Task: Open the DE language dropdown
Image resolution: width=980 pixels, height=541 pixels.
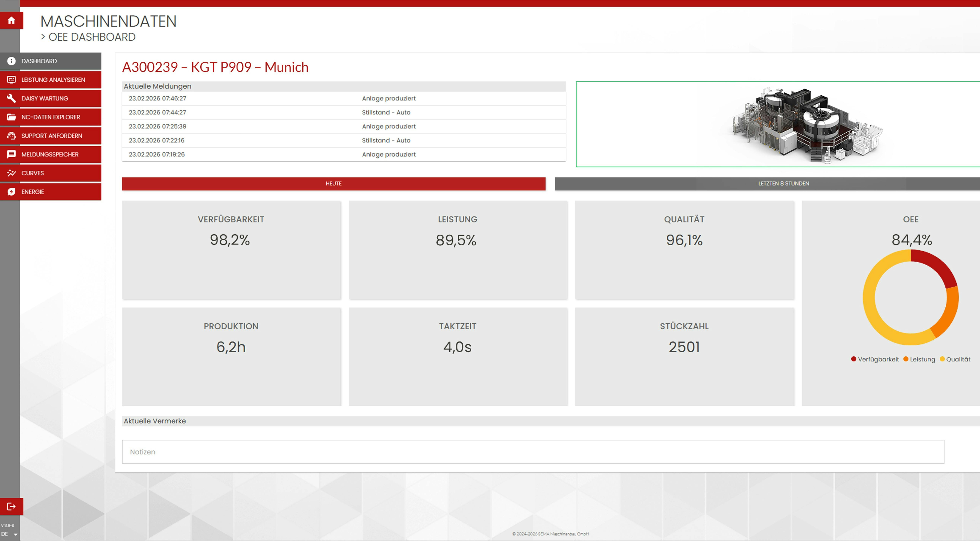Action: [9, 534]
